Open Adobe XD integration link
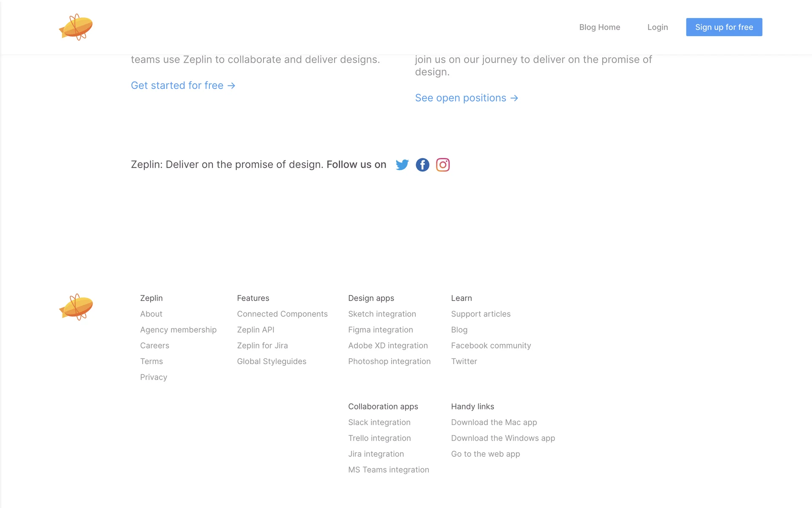Image resolution: width=812 pixels, height=508 pixels. [x=388, y=345]
